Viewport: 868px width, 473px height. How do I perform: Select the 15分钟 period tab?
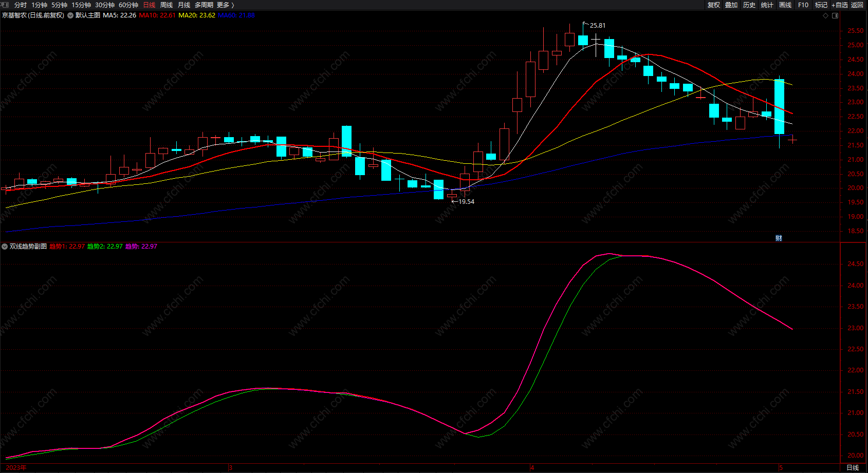coord(81,5)
